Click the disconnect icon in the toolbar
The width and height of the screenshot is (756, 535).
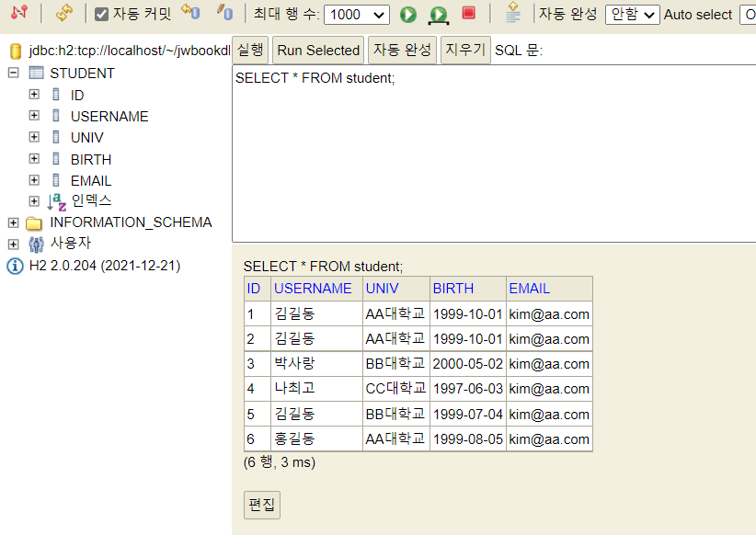(x=19, y=13)
